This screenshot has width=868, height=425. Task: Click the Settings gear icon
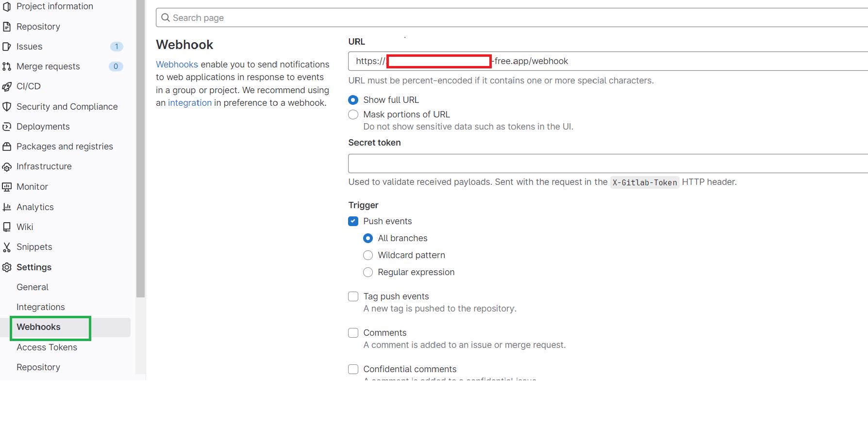pyautogui.click(x=7, y=267)
